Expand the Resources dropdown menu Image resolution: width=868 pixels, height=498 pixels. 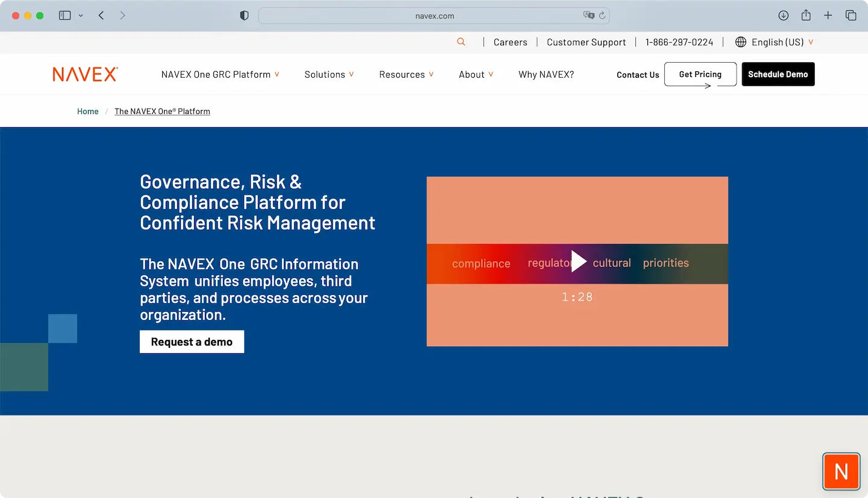pyautogui.click(x=406, y=74)
